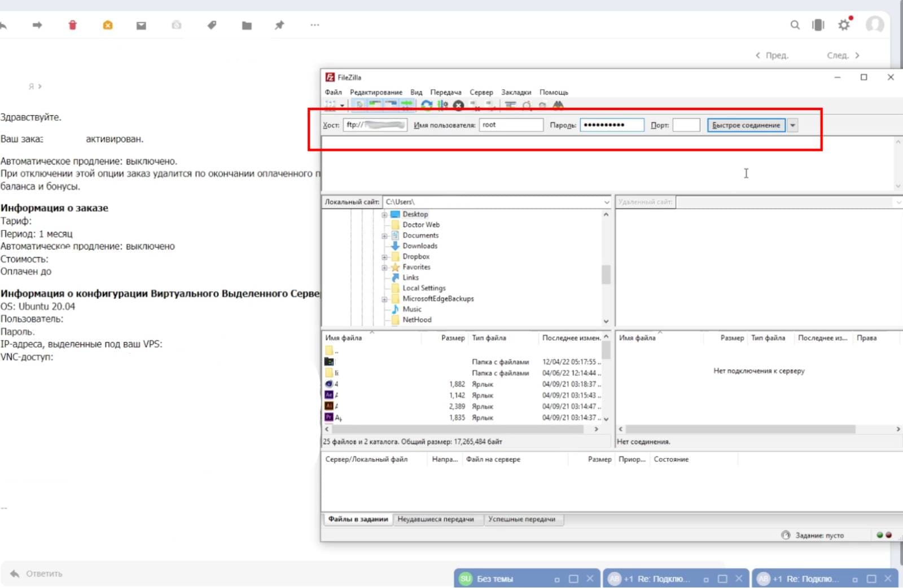
Task: Delete the email with trash icon
Action: coord(72,25)
